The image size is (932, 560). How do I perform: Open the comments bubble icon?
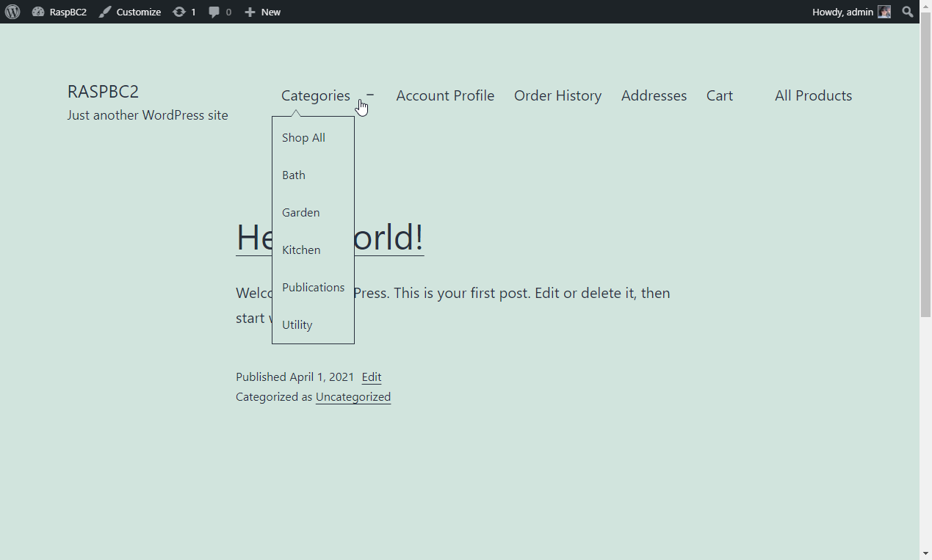(214, 12)
